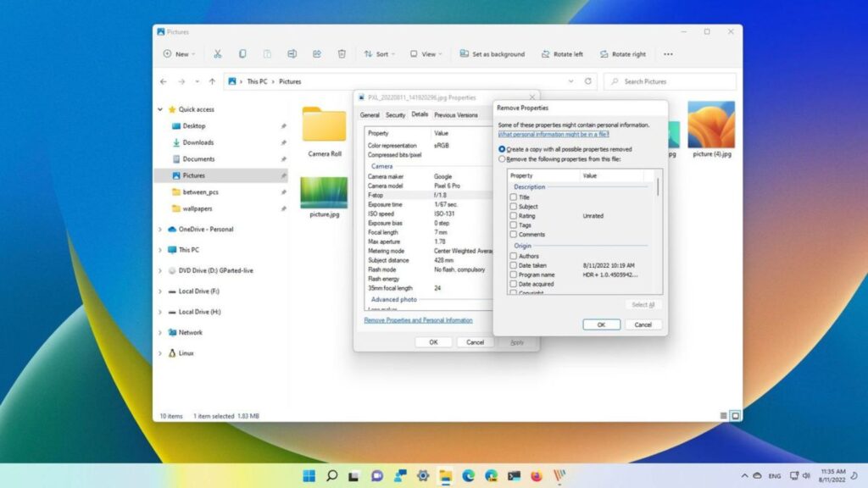
Task: Switch to the Previous Versions tab
Action: tap(455, 115)
